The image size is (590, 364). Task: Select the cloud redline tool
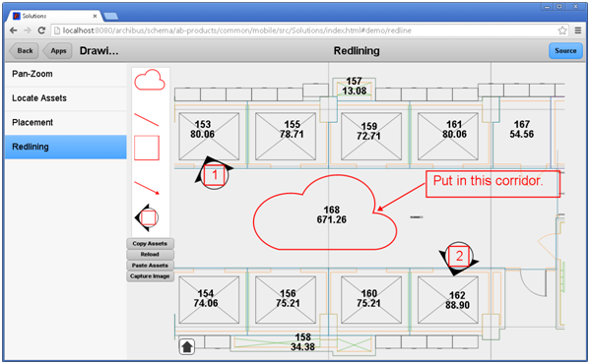coord(150,80)
